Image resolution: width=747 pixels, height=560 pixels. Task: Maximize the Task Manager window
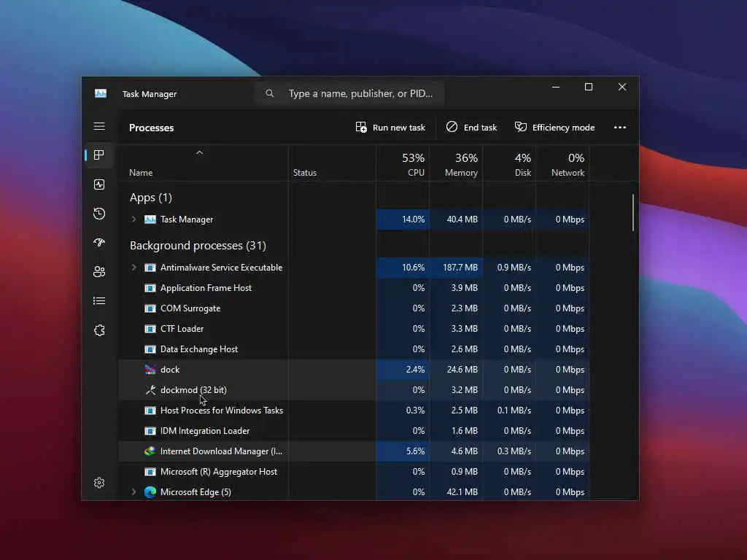[589, 87]
